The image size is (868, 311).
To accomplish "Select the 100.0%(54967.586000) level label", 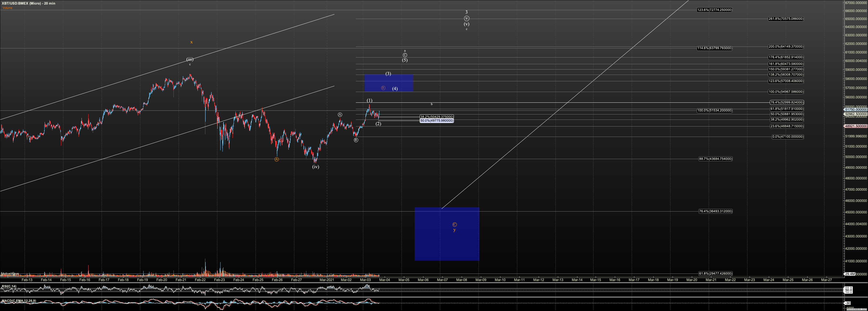I will pos(786,92).
